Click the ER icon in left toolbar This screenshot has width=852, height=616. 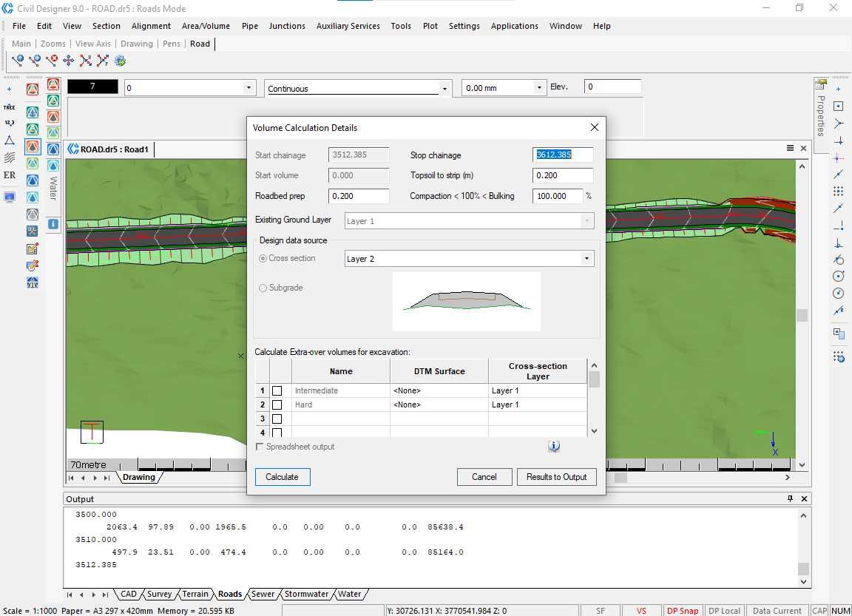[9, 175]
